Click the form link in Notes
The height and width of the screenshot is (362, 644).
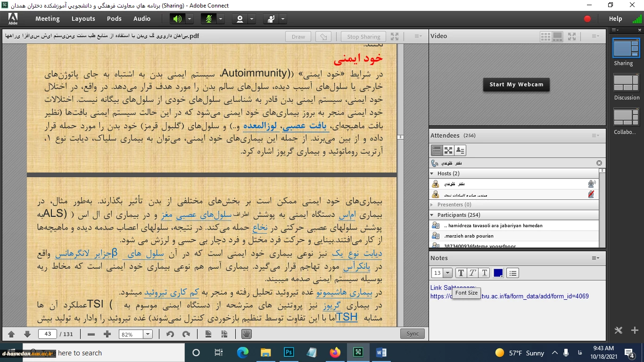[509, 296]
